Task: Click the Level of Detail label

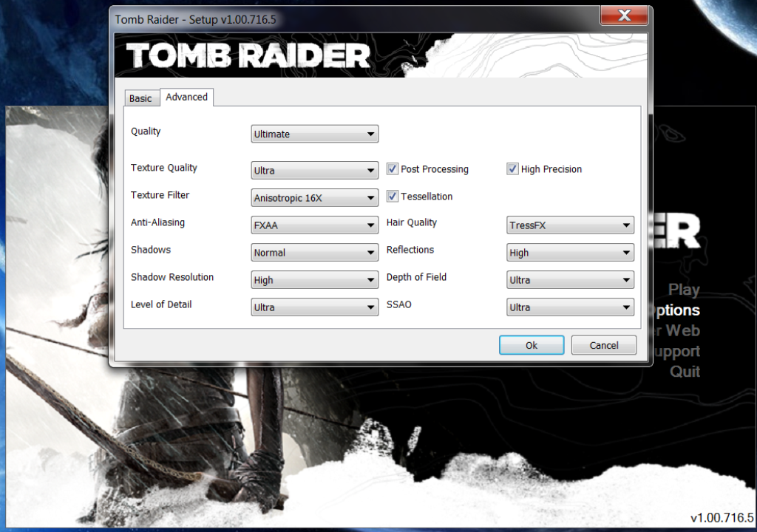Action: pyautogui.click(x=160, y=304)
